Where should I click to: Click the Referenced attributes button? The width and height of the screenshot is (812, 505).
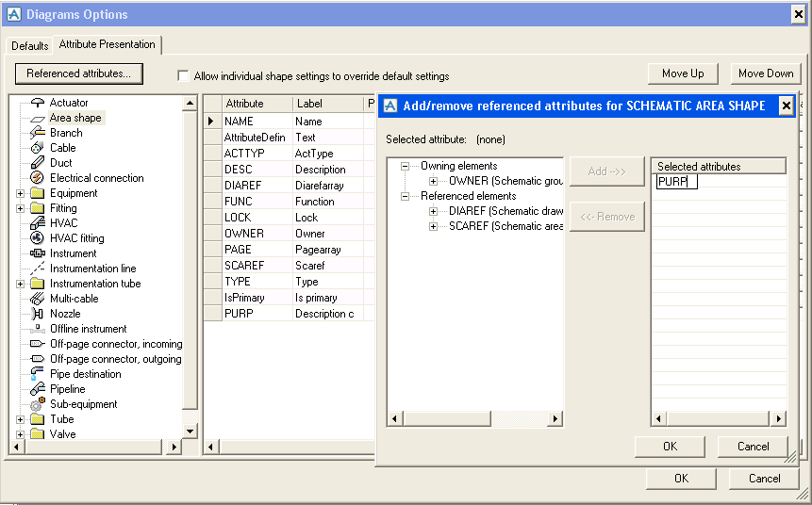pyautogui.click(x=79, y=73)
